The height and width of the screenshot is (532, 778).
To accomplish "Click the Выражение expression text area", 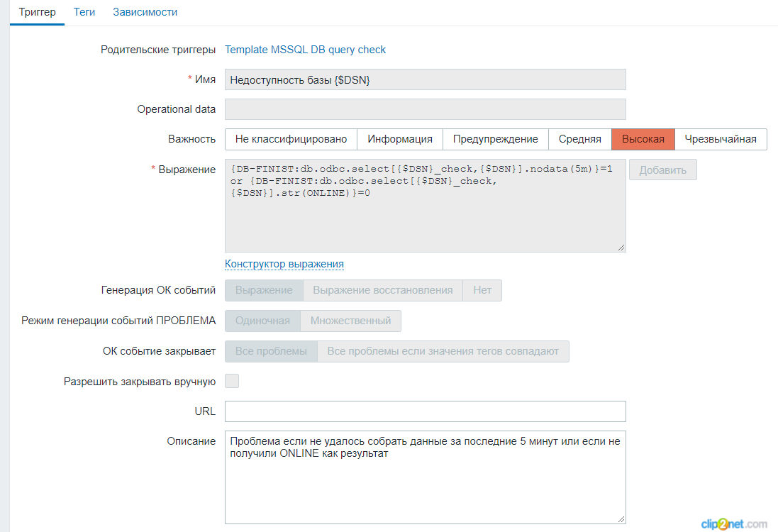I will coord(425,220).
